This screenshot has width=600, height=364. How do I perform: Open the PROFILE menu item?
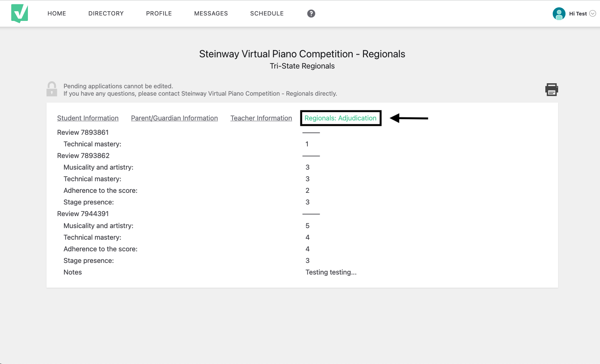[159, 14]
